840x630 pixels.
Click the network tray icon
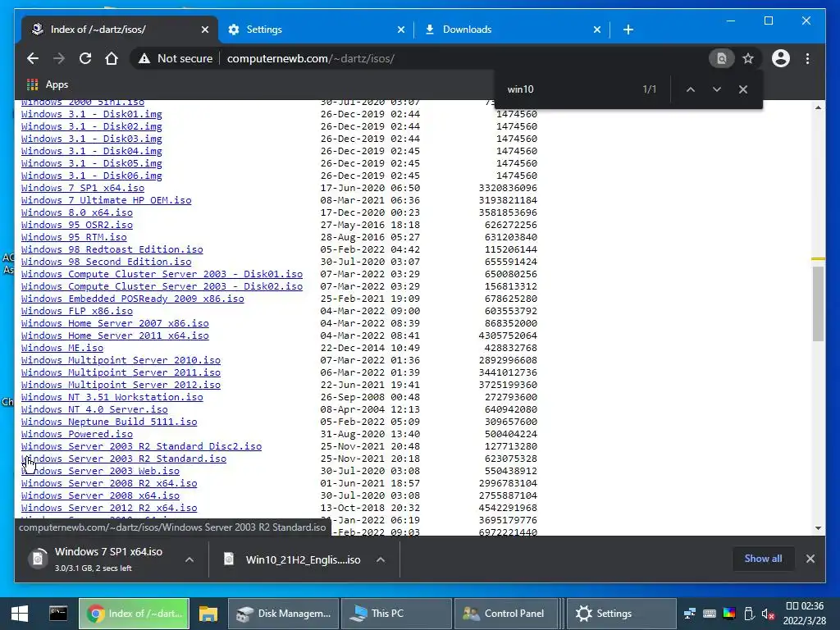pos(690,614)
